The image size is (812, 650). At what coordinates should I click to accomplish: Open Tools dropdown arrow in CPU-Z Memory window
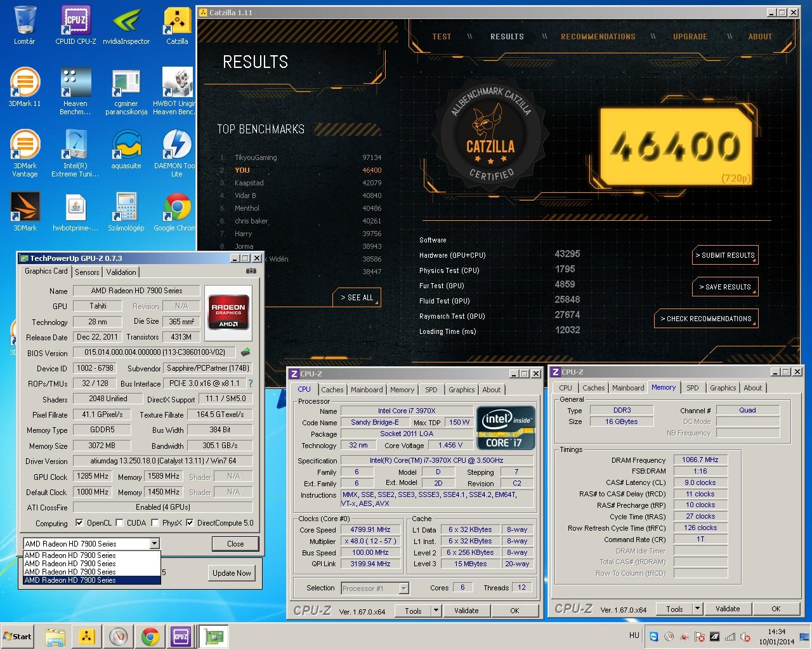tap(697, 609)
